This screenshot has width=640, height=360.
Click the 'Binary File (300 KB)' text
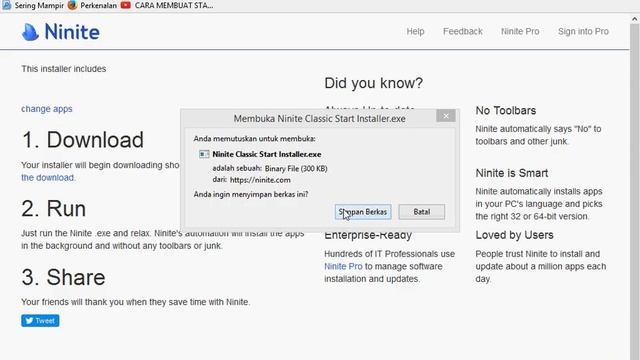point(296,169)
